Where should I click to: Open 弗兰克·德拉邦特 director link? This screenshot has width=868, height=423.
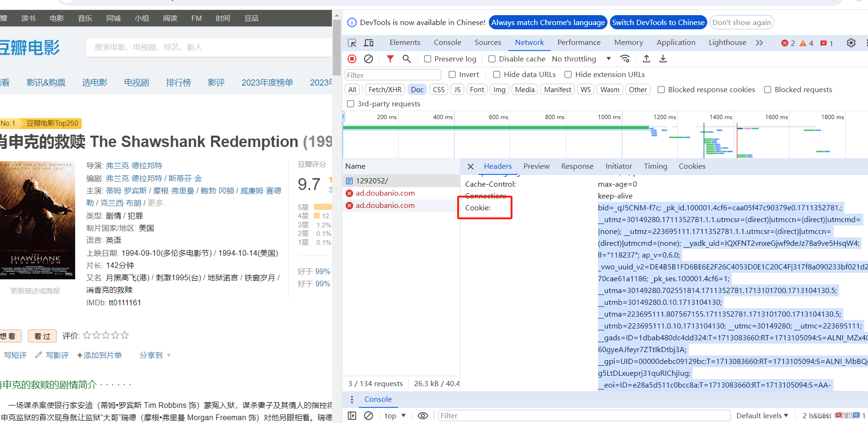(134, 165)
